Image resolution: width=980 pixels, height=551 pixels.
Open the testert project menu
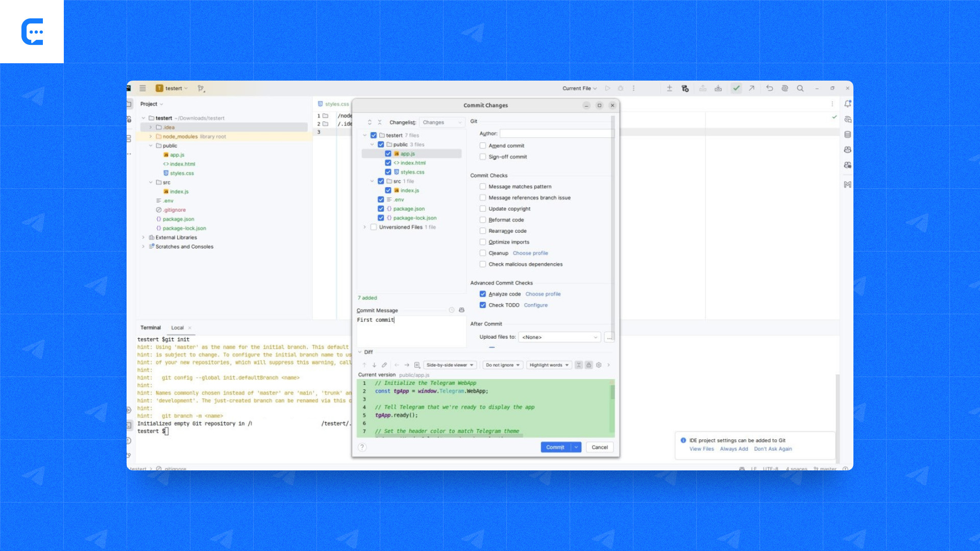(174, 88)
